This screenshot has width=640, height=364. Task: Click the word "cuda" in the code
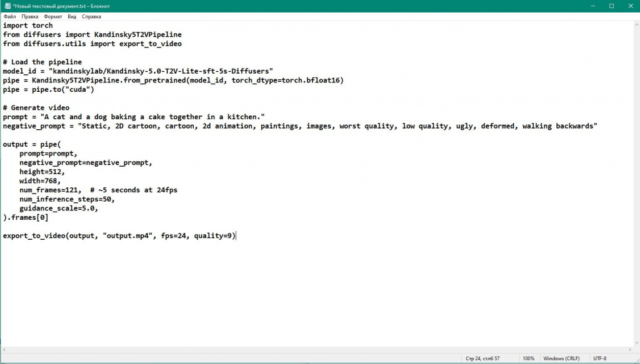(79, 89)
